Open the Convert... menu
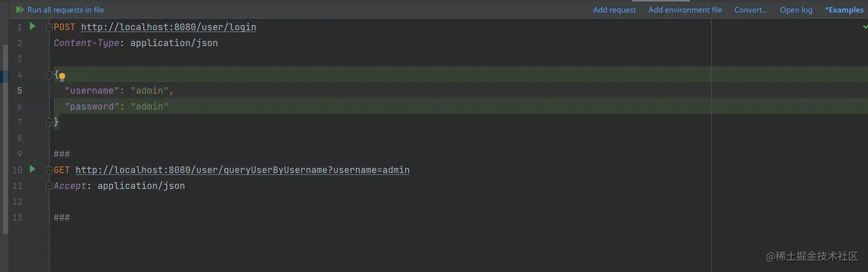This screenshot has width=868, height=272. pos(750,10)
